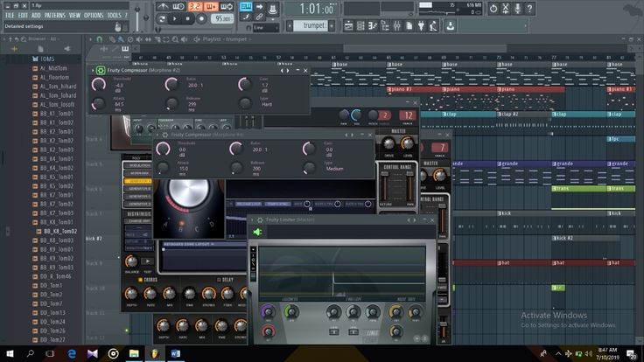This screenshot has width=644, height=362.
Task: Open the plugin picker plug icon
Action: (x=421, y=26)
